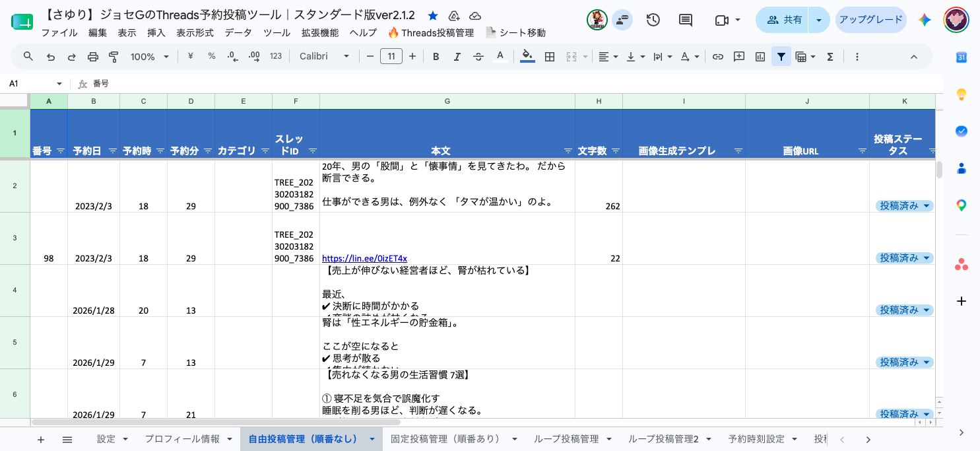Increase decimal places
The width and height of the screenshot is (980, 451).
click(x=253, y=57)
